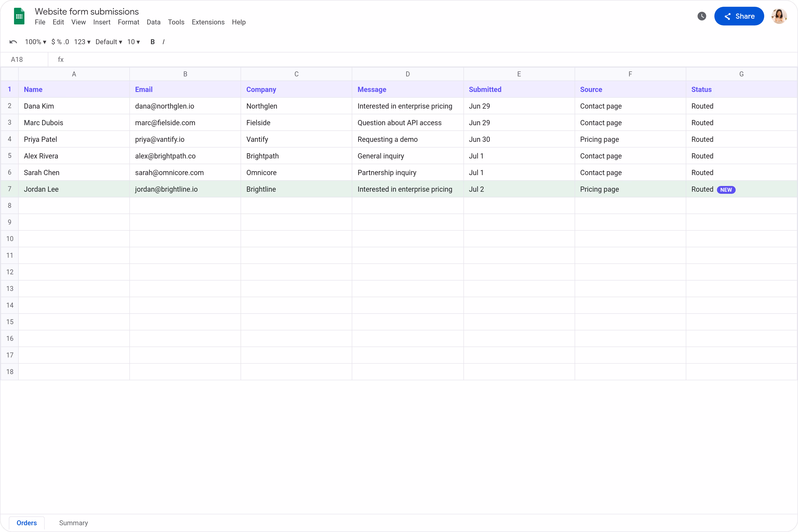Click the Status header cell
Screen dimensions: 798x532
click(742, 89)
